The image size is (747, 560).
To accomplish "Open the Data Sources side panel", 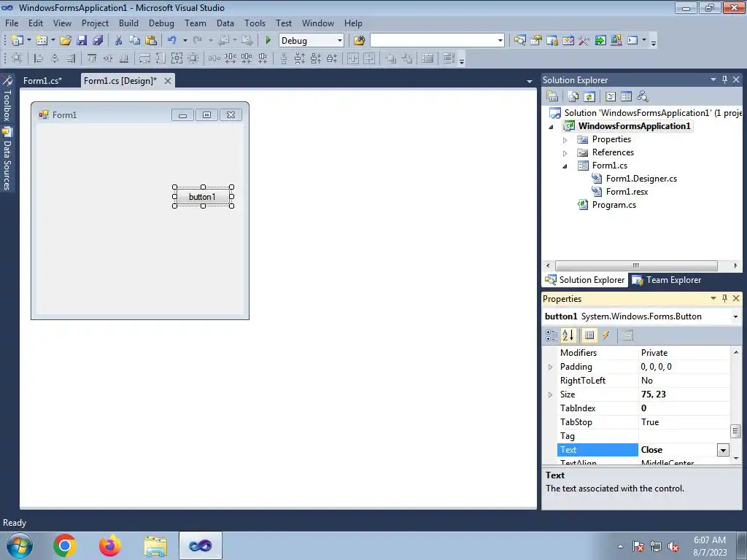I will [7, 159].
